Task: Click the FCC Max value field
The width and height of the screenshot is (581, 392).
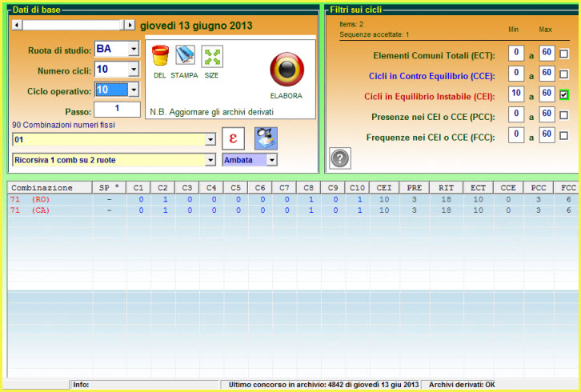Action: tap(547, 134)
